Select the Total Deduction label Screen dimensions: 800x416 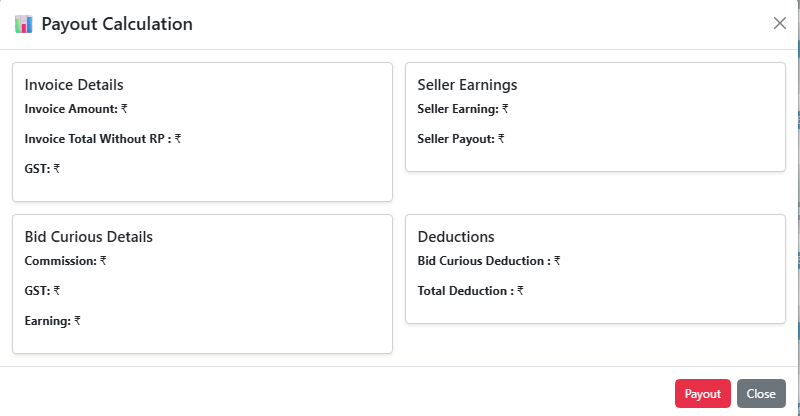pos(465,291)
